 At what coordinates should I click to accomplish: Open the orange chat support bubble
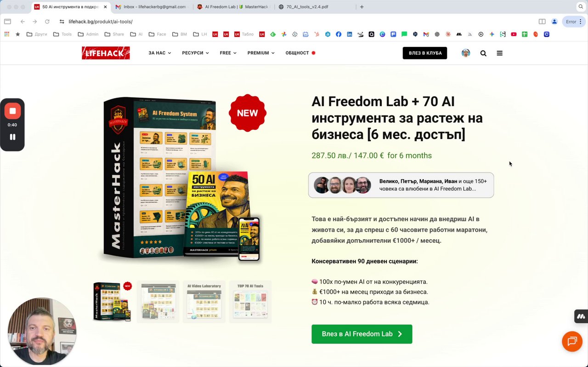point(572,341)
